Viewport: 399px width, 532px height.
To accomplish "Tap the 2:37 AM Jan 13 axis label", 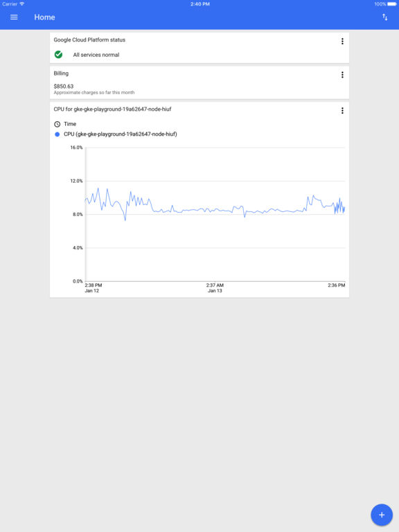I will [x=215, y=287].
